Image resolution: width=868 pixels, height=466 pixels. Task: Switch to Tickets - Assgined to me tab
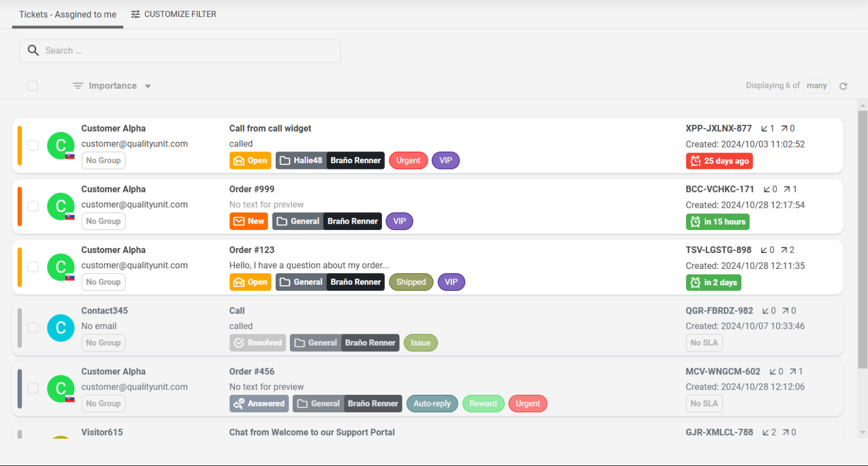click(x=68, y=14)
